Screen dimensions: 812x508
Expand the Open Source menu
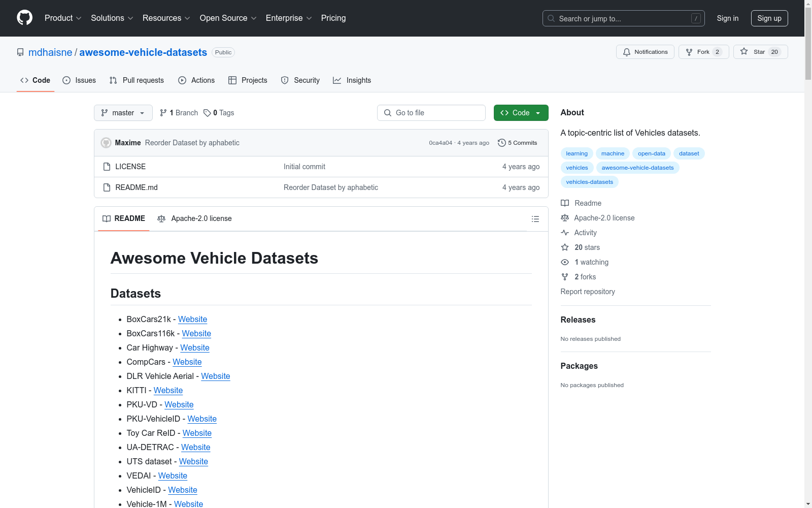(x=228, y=18)
